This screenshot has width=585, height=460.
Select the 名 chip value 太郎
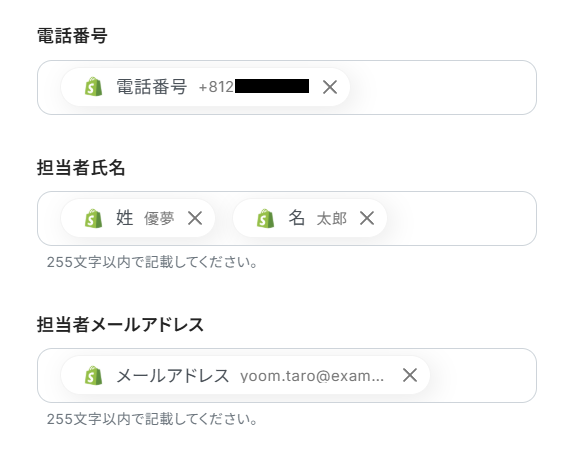point(332,219)
